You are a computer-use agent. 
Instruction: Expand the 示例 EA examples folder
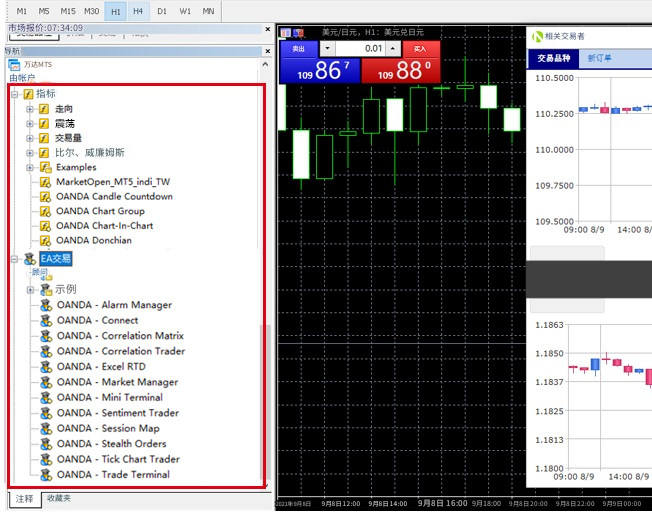[30, 290]
